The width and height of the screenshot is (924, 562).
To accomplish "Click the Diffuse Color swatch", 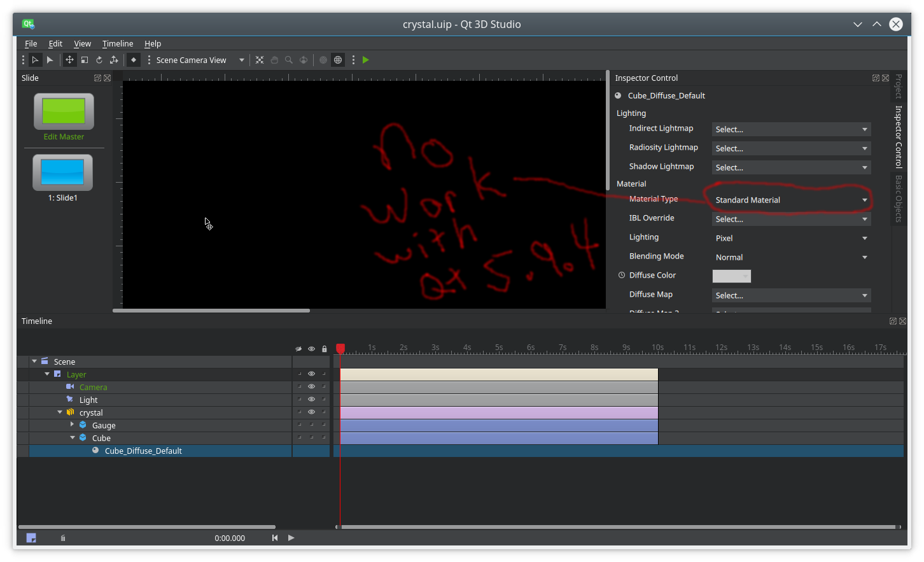I will 731,276.
